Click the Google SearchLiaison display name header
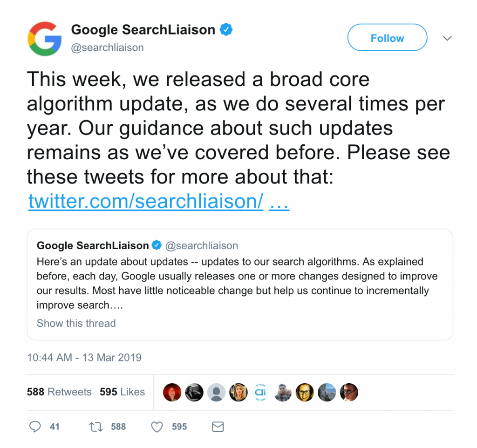Screen dimensions: 477x448 click(143, 30)
